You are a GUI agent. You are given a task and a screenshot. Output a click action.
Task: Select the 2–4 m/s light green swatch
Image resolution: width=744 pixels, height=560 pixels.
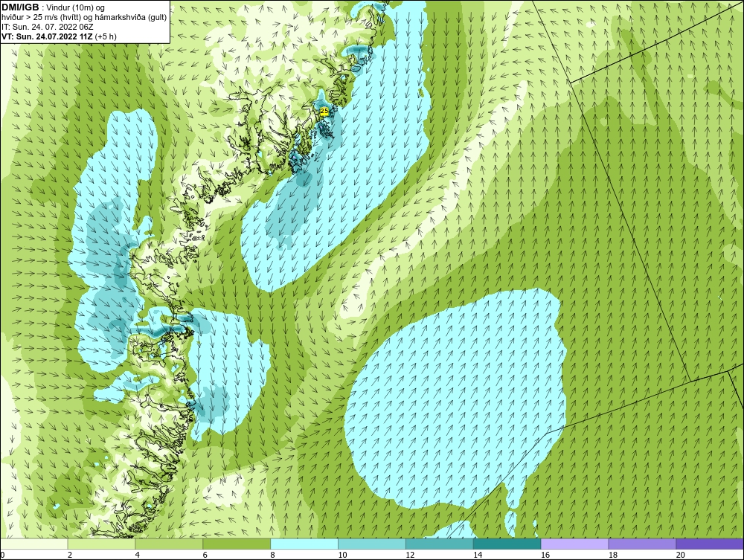tap(101, 544)
